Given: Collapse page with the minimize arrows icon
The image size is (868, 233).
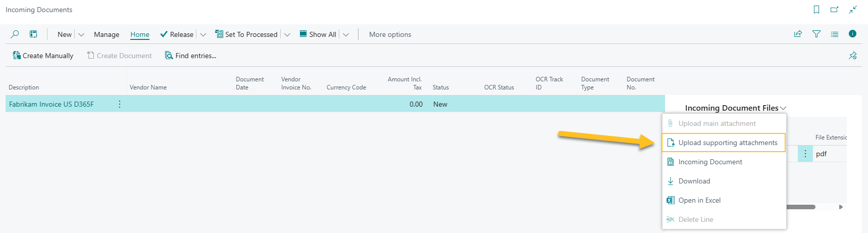Looking at the screenshot, I should pyautogui.click(x=853, y=10).
